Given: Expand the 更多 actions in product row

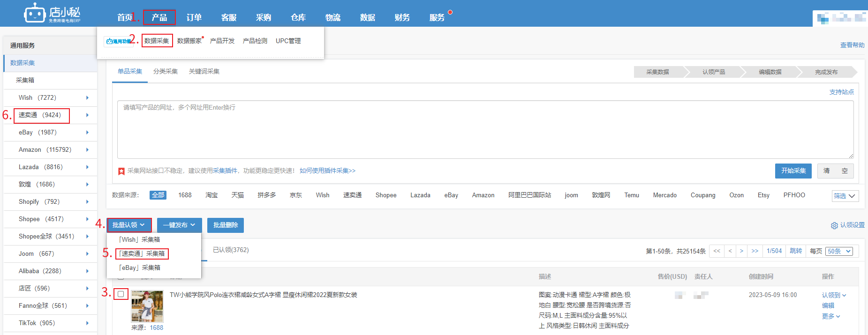Looking at the screenshot, I should pos(831,316).
